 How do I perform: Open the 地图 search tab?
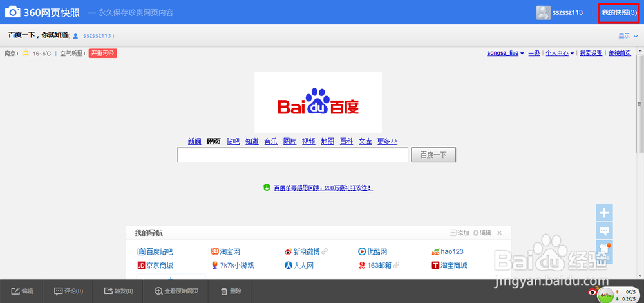click(x=327, y=141)
